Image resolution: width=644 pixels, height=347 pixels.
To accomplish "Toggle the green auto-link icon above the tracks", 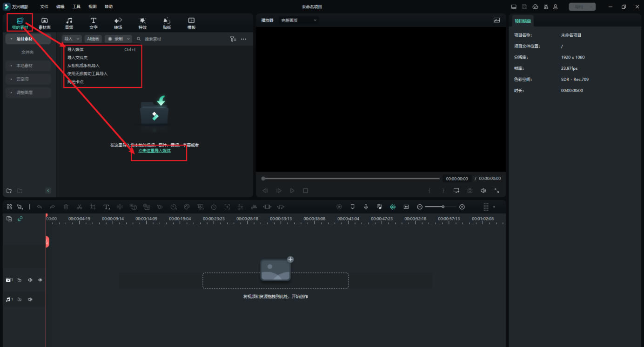I will tap(20, 219).
